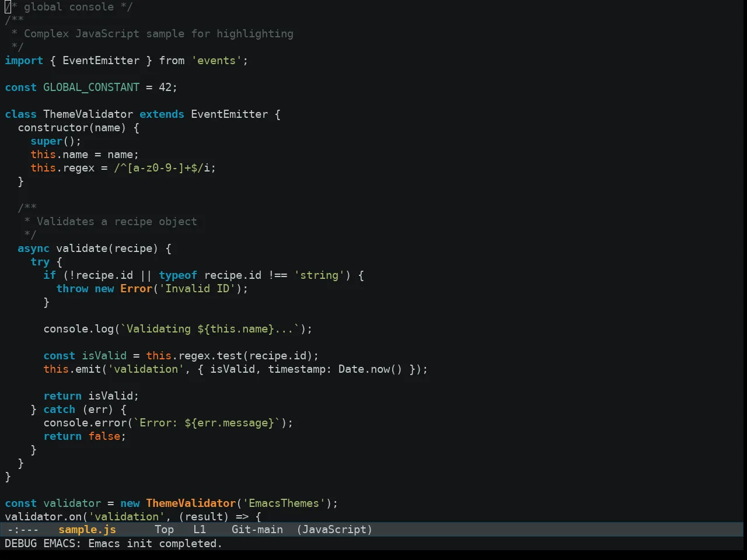Click the 'try' keyword
The width and height of the screenshot is (747, 560).
40,262
